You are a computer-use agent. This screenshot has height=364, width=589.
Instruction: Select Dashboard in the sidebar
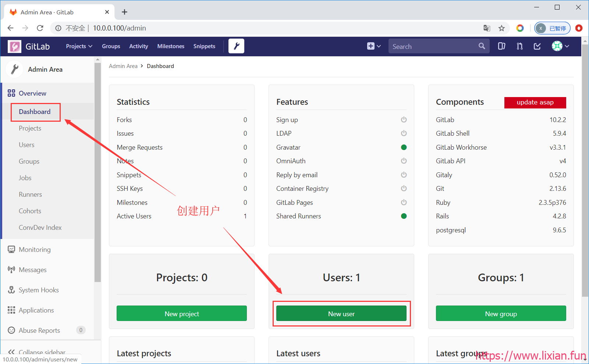point(35,112)
